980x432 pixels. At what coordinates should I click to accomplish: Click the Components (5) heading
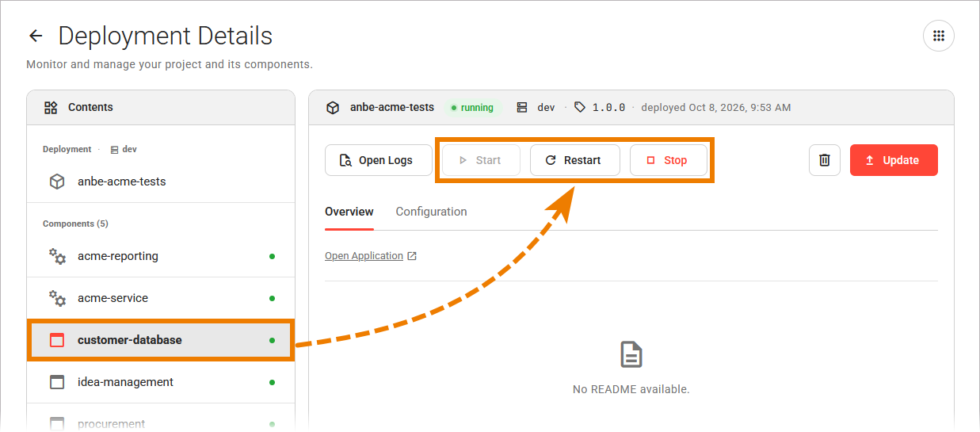tap(75, 224)
